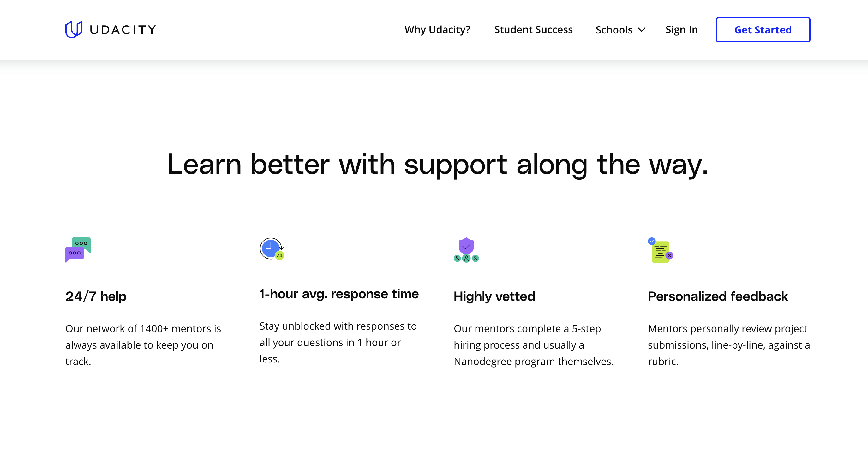The width and height of the screenshot is (868, 467).
Task: Click the green document feedback icon
Action: (660, 250)
